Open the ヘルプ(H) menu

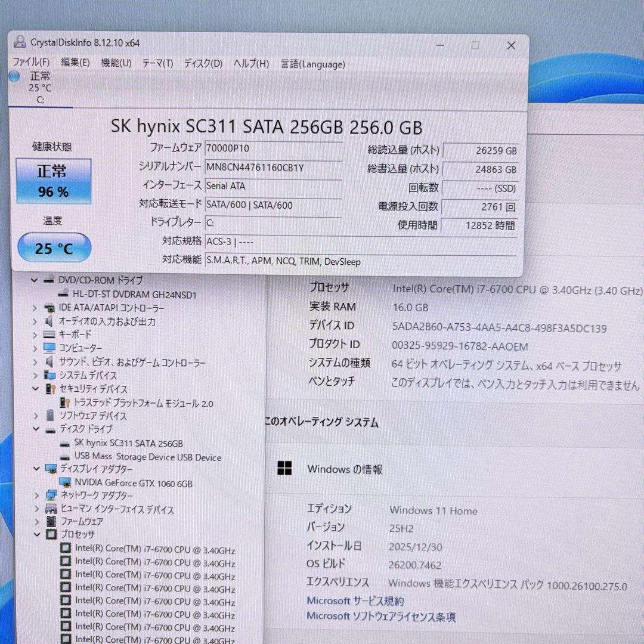pos(251,64)
